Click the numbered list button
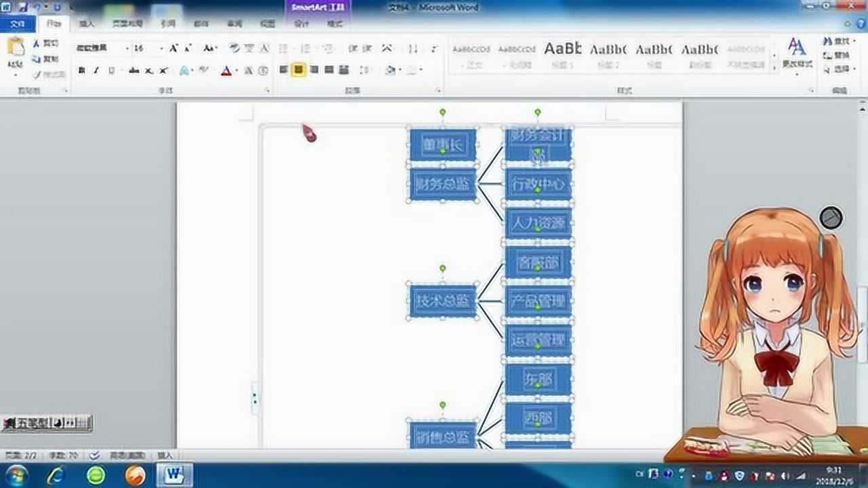Image resolution: width=868 pixels, height=488 pixels. [x=307, y=48]
